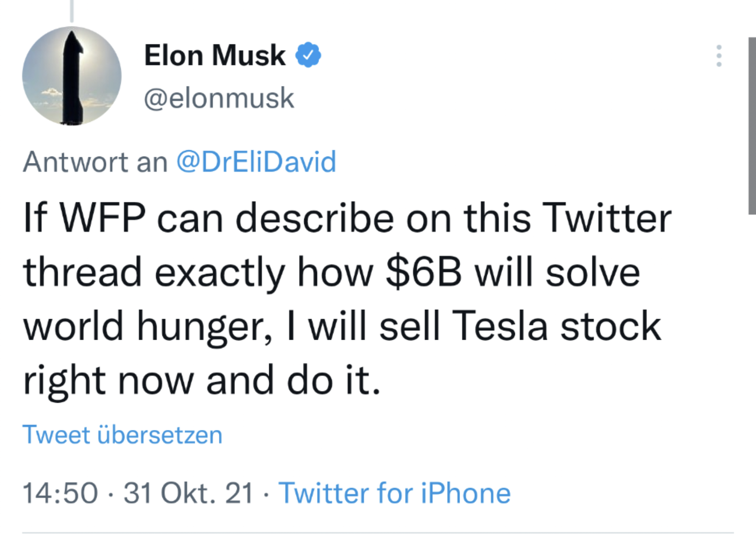Open the @DrEliDavid mention link
This screenshot has height=537, width=756.
[256, 162]
